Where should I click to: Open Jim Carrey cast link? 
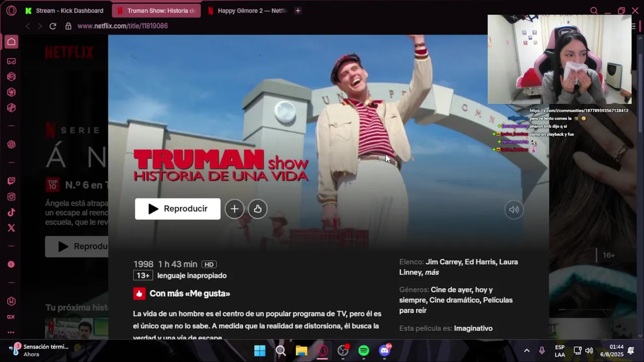[x=443, y=262]
